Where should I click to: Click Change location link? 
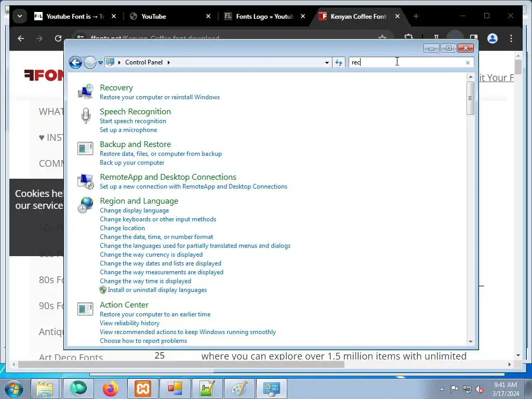tap(122, 228)
